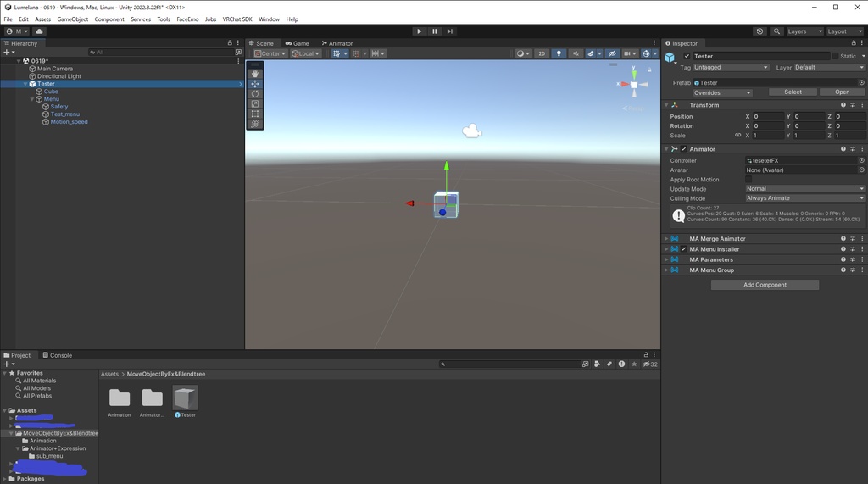The image size is (868, 484).
Task: Toggle the scale constrain proportions link icon
Action: [x=737, y=135]
